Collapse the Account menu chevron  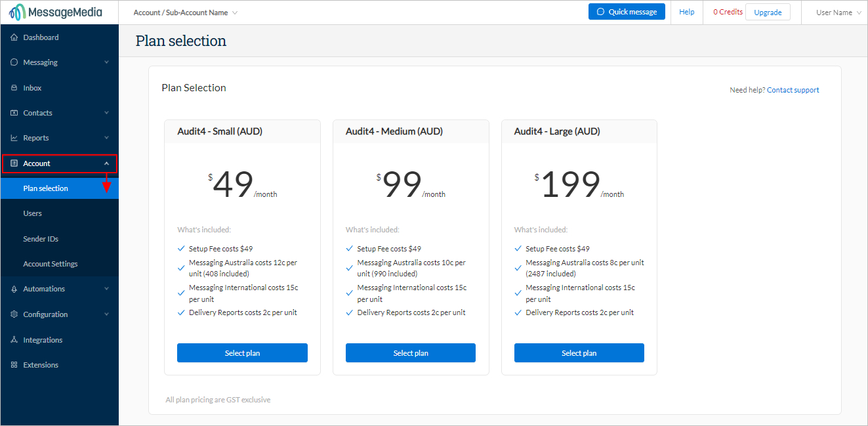pos(106,163)
